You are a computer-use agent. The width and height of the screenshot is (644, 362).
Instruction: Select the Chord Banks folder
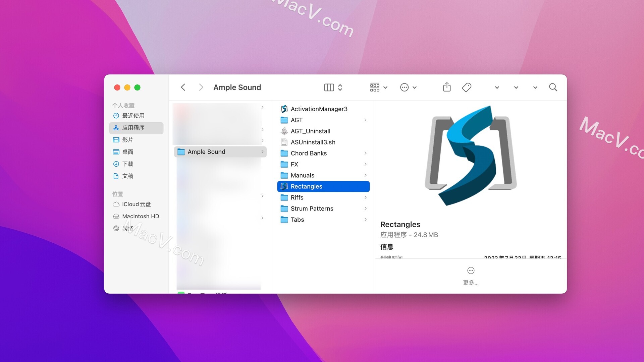323,153
